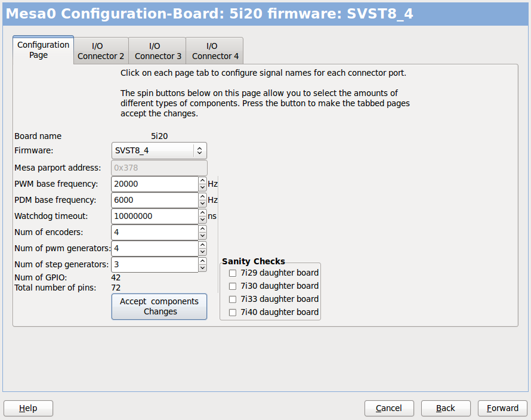The image size is (531, 420).
Task: Click inside the PWM base frequency field
Action: pos(152,184)
